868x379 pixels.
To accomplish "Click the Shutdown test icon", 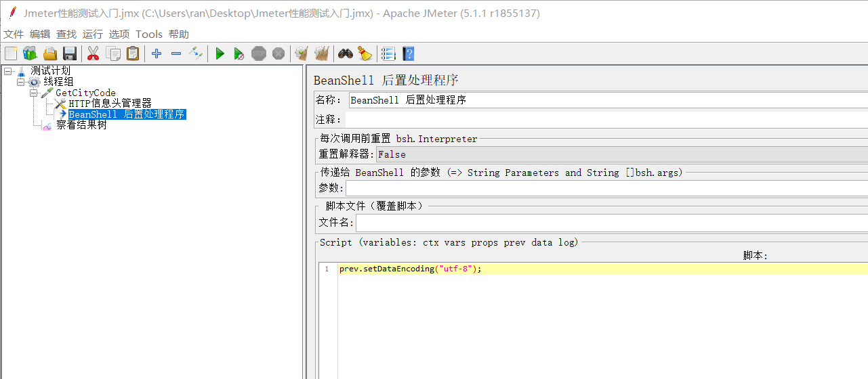I will click(x=278, y=53).
